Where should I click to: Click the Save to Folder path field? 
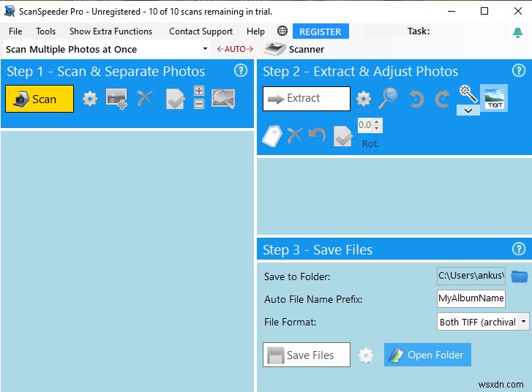pos(471,276)
